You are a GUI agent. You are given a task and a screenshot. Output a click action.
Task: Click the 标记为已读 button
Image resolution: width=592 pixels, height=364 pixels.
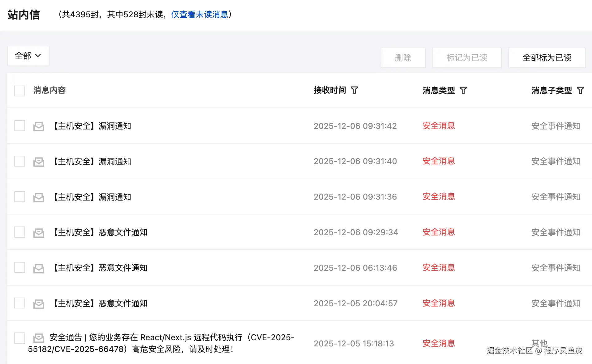point(466,58)
